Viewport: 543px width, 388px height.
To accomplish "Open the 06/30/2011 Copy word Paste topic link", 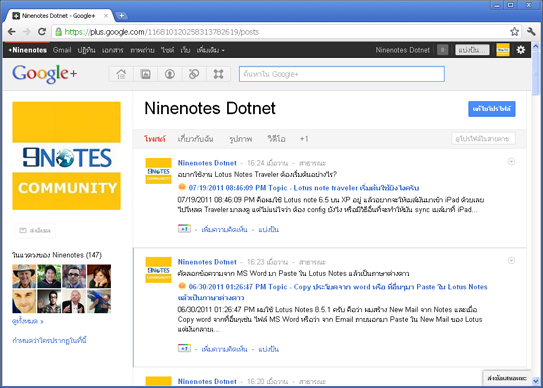I will [332, 292].
